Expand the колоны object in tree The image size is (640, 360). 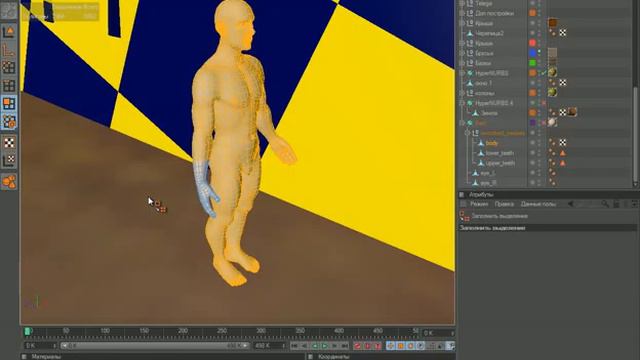[x=462, y=93]
